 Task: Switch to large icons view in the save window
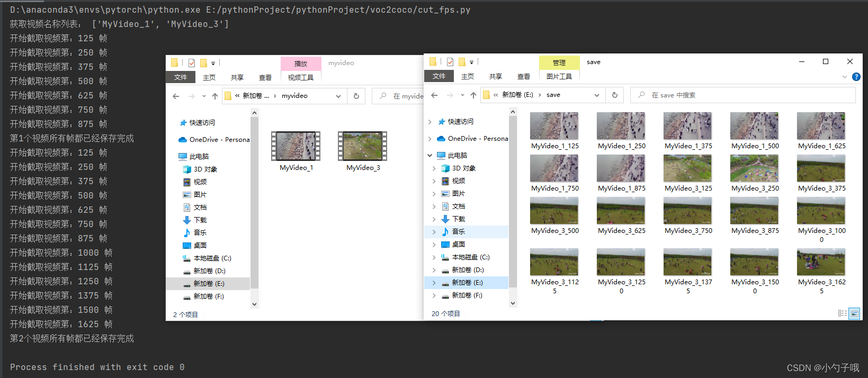tap(854, 313)
